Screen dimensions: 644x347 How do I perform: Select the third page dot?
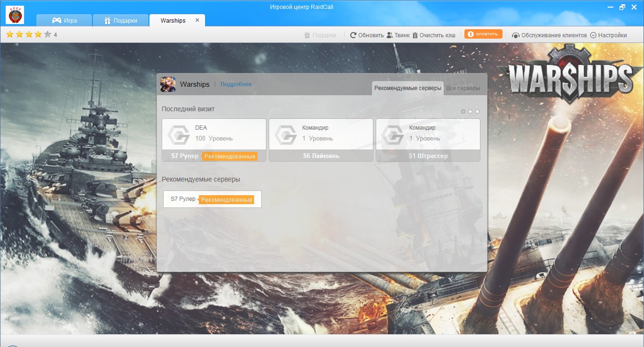(477, 111)
